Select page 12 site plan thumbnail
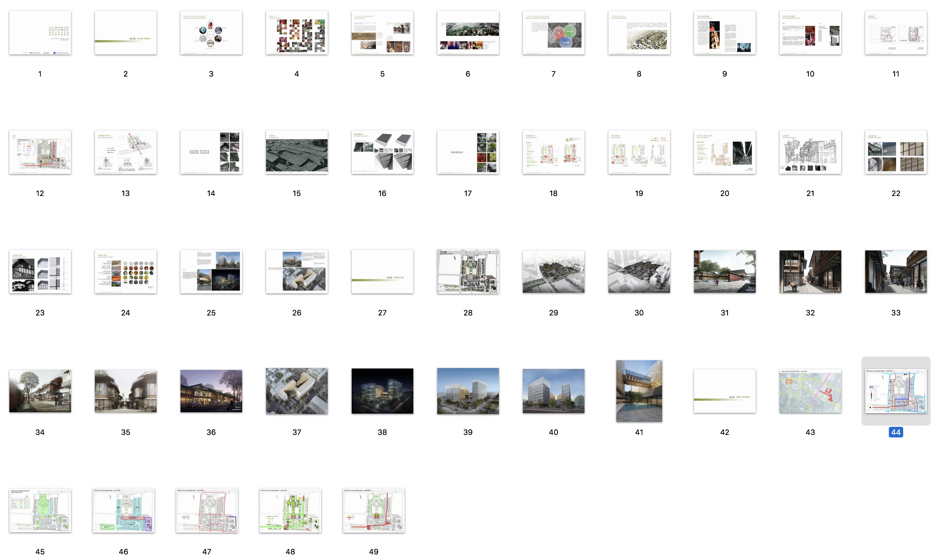Screen dimensions: 943x560 (40, 152)
